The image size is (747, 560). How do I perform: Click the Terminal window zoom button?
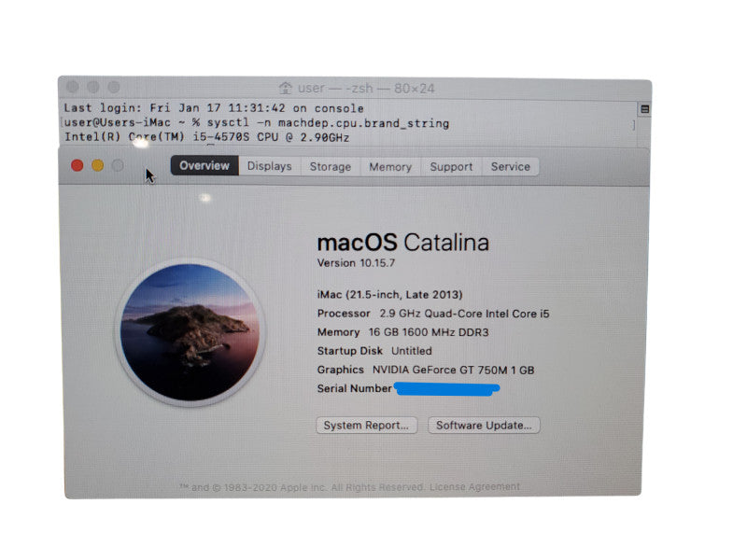(114, 87)
